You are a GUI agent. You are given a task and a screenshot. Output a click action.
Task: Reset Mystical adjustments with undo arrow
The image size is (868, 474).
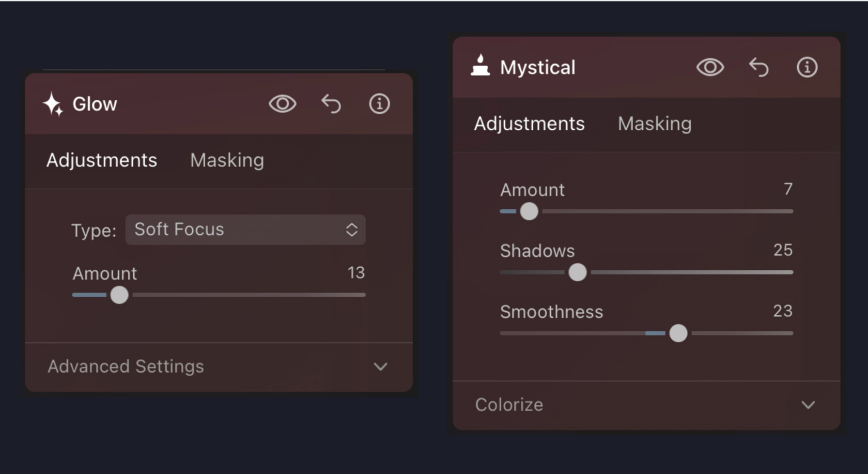tap(759, 67)
